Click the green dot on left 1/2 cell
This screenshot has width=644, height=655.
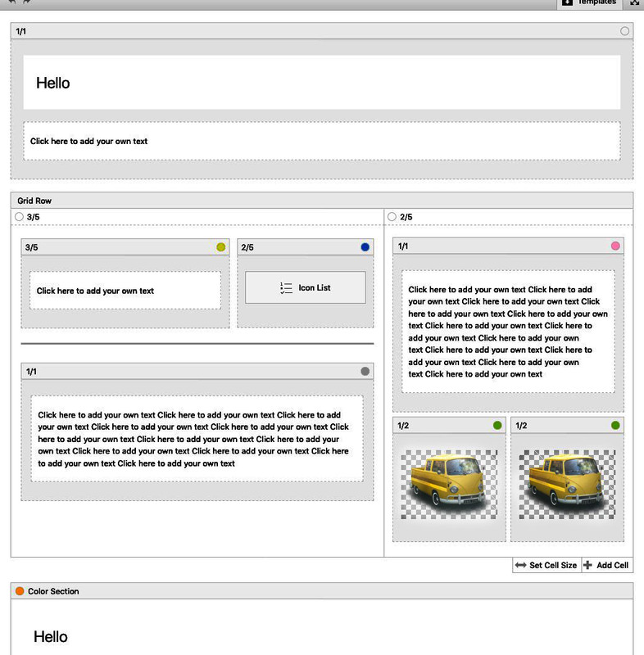tap(497, 425)
